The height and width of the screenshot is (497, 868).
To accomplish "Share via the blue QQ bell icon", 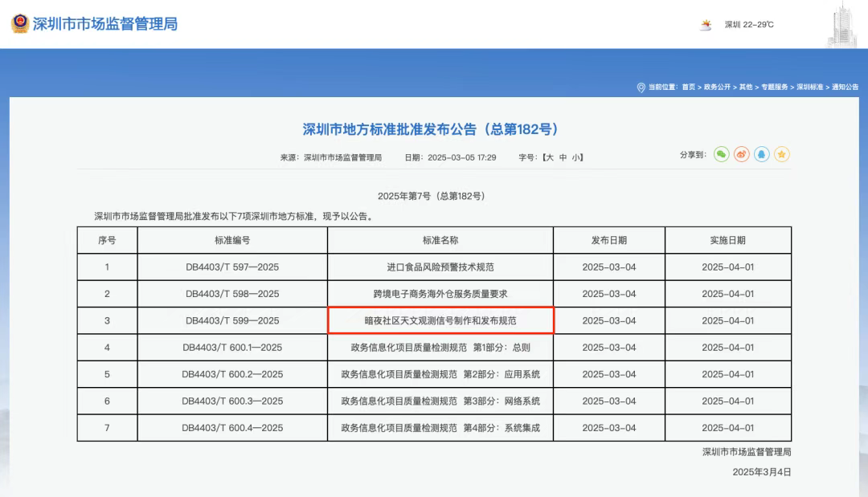I will (762, 155).
